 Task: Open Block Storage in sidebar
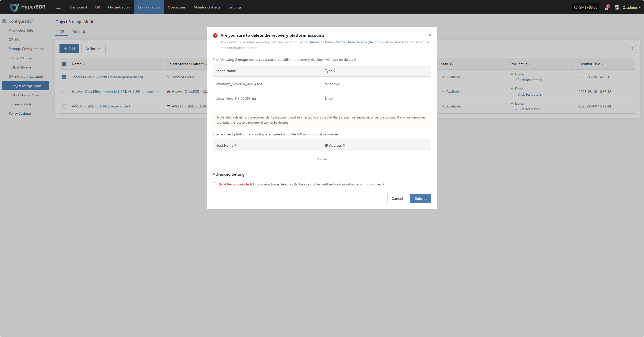[22, 67]
